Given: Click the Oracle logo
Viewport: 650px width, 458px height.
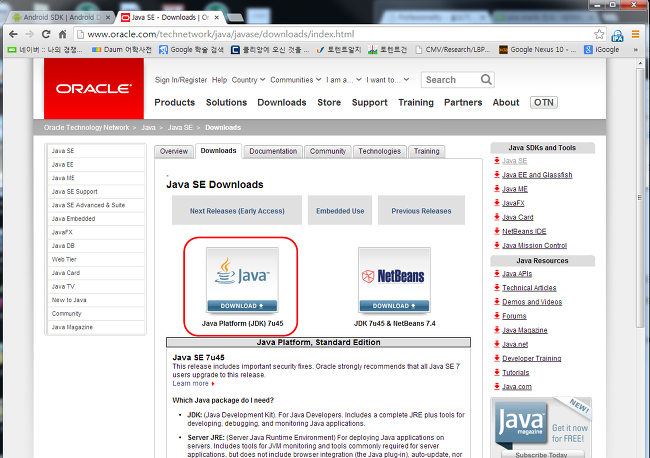Looking at the screenshot, I should [x=94, y=89].
